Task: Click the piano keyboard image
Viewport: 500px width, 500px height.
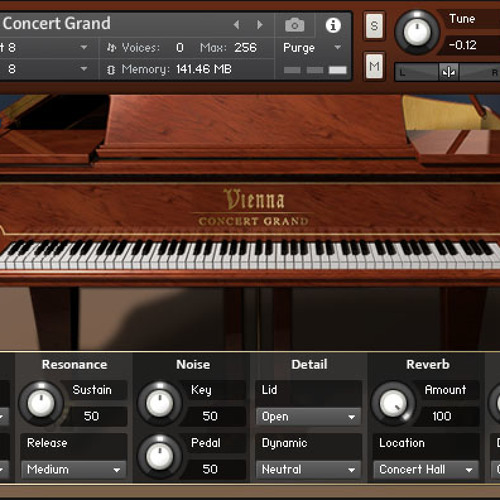Action: click(x=250, y=255)
